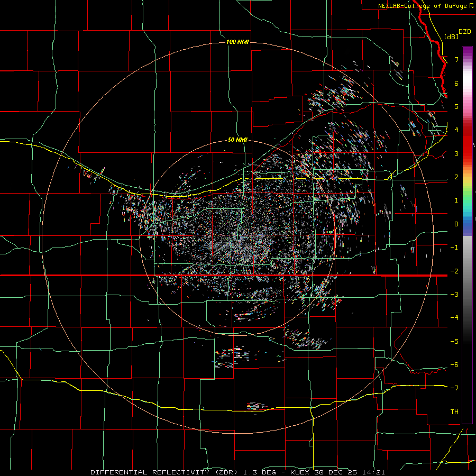This screenshot has height=476, width=476.
Task: Click the 0 dB scale label
Action: tap(456, 224)
